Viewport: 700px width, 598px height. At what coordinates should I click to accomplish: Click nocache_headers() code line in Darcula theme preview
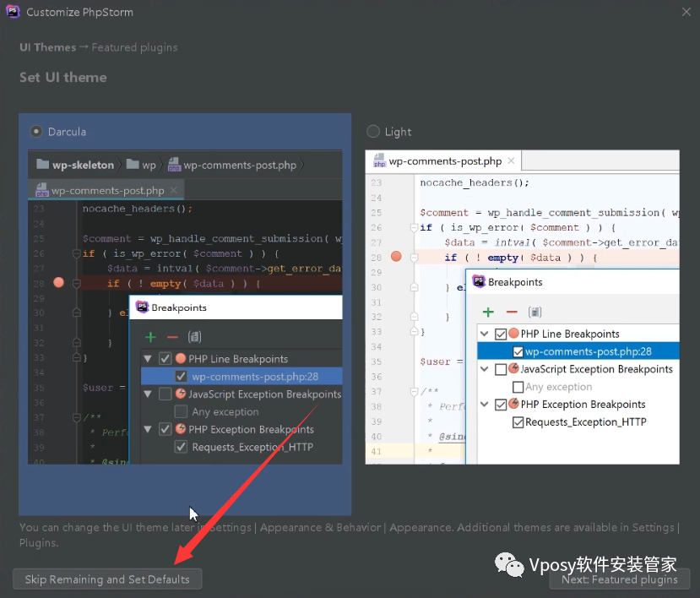pyautogui.click(x=138, y=209)
